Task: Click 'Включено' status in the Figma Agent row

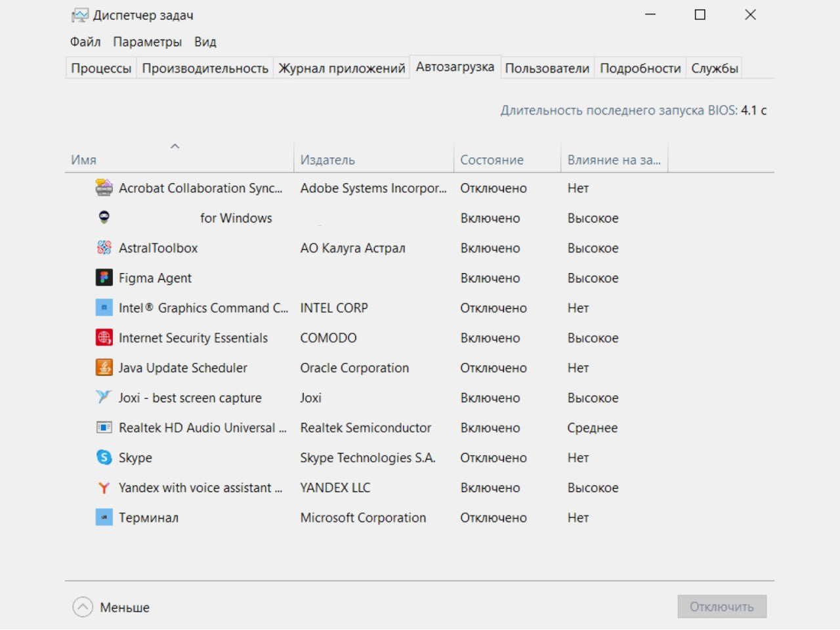Action: pyautogui.click(x=490, y=278)
